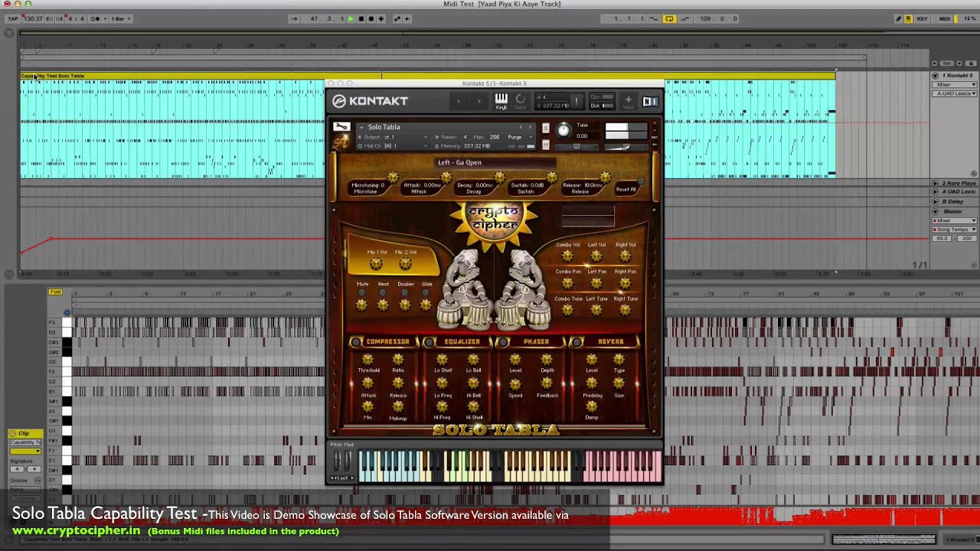This screenshot has height=551, width=980.
Task: Click the plus View icon in Kontakt header
Action: pyautogui.click(x=629, y=100)
